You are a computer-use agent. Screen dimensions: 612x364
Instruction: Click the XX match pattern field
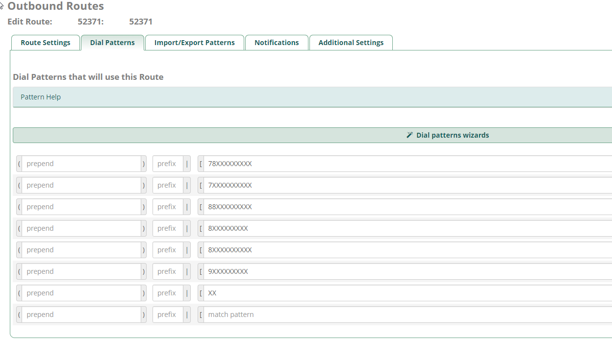407,293
